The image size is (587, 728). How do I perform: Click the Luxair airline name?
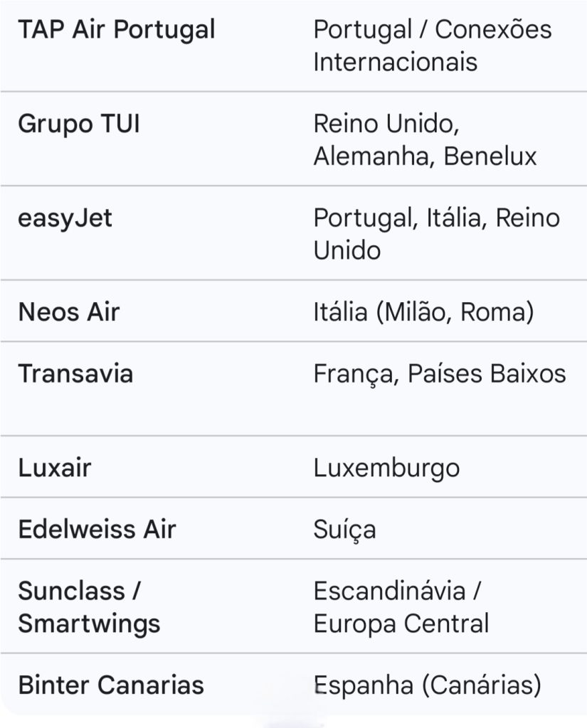pyautogui.click(x=55, y=468)
